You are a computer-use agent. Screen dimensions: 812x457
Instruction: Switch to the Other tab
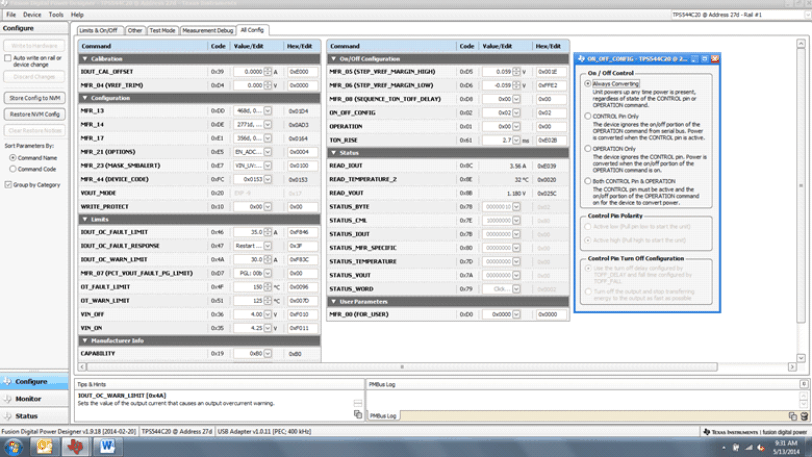135,31
